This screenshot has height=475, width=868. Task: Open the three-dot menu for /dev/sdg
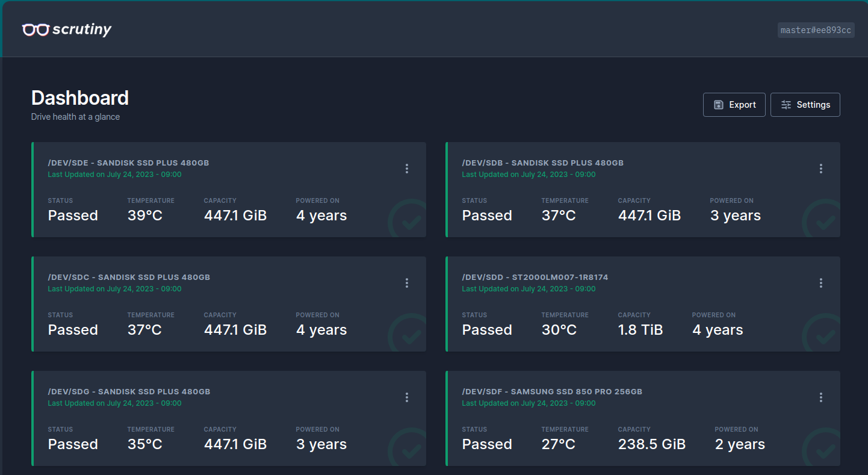coord(407,397)
